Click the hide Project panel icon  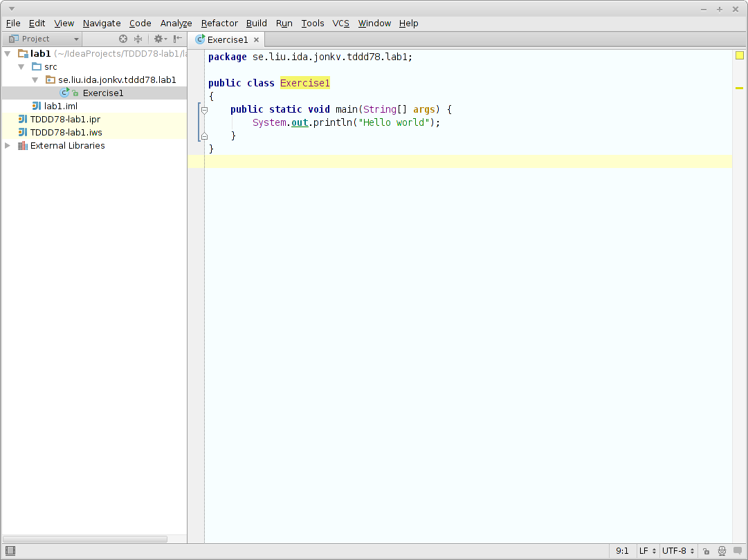pos(178,39)
